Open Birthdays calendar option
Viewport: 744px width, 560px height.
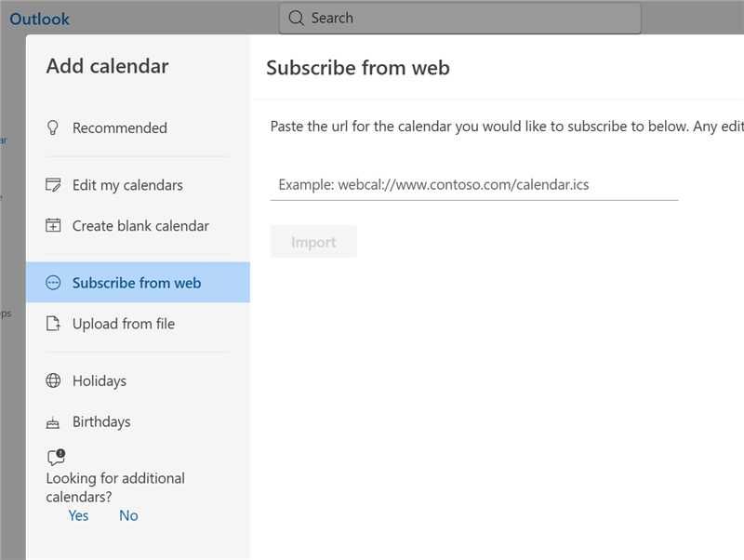pos(101,421)
